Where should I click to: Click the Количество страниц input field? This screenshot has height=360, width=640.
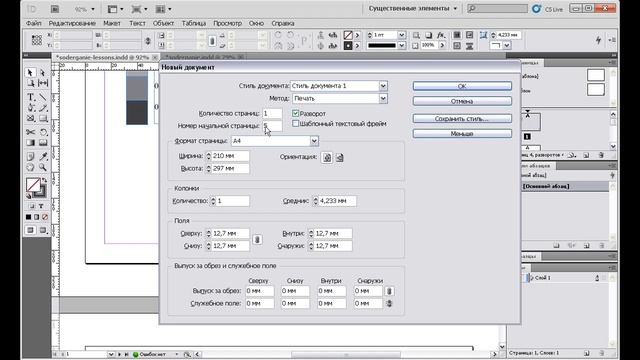(272, 113)
